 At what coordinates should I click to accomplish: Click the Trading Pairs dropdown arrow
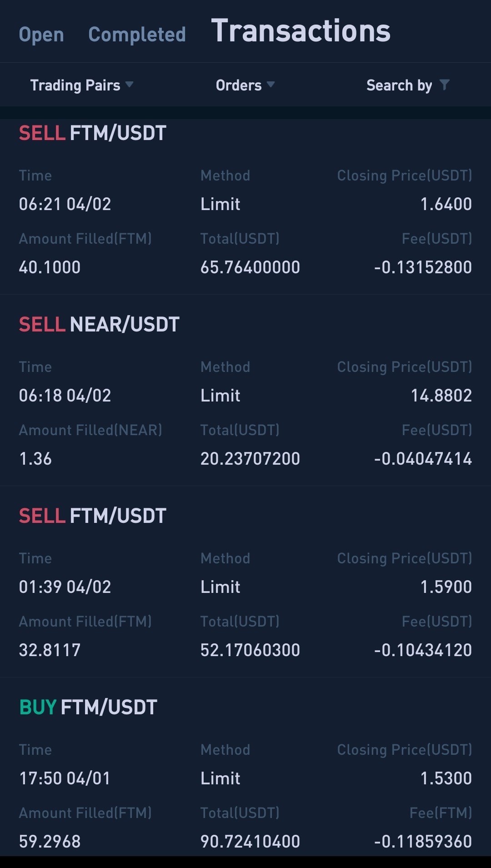(x=130, y=84)
